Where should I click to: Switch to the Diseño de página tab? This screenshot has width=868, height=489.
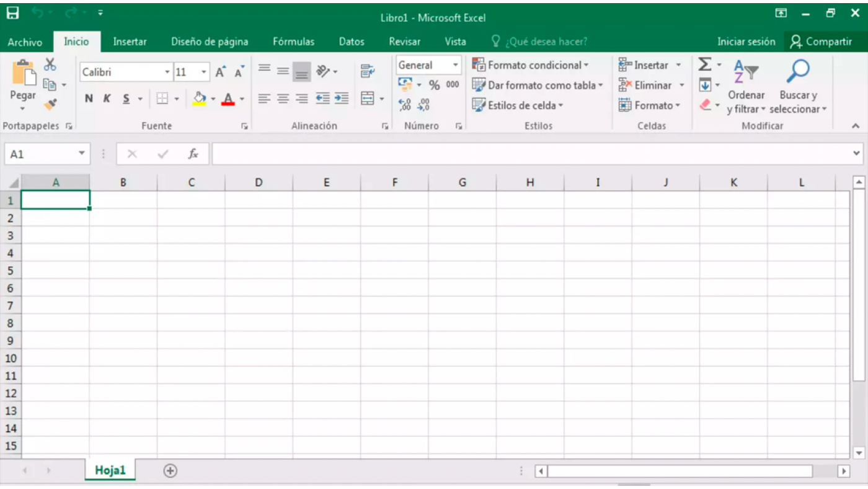[x=210, y=42]
